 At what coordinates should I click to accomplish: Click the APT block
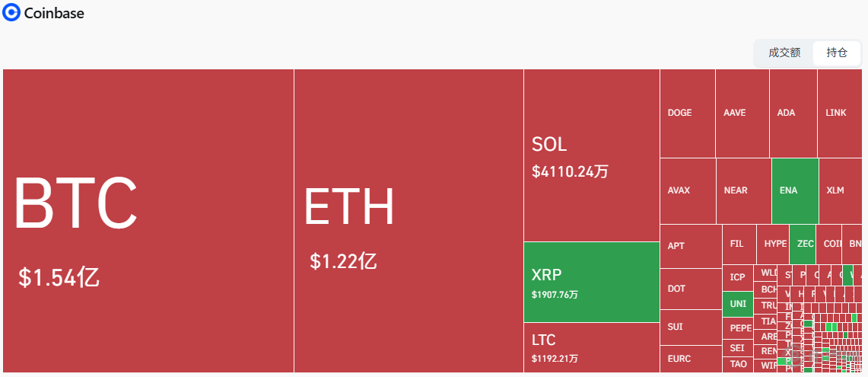690,246
